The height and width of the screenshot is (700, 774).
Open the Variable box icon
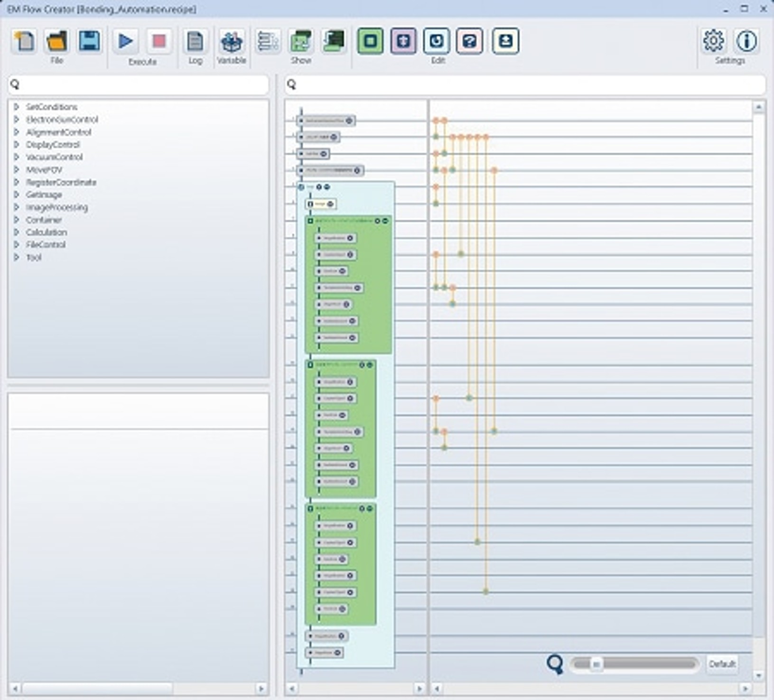tap(232, 41)
